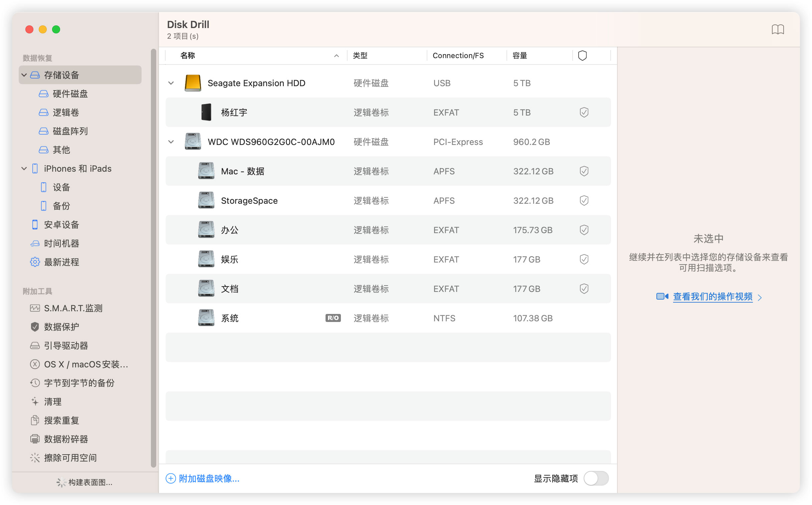Click the StorageSpace volume disk icon
812x505 pixels.
206,200
